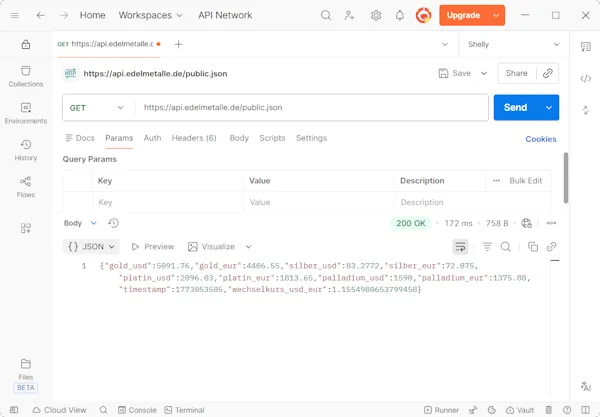Toggle line wrap in response
The width and height of the screenshot is (600, 417).
(460, 246)
